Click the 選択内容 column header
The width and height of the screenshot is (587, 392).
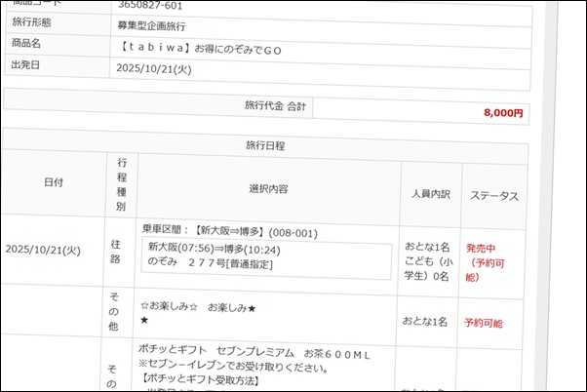click(268, 187)
